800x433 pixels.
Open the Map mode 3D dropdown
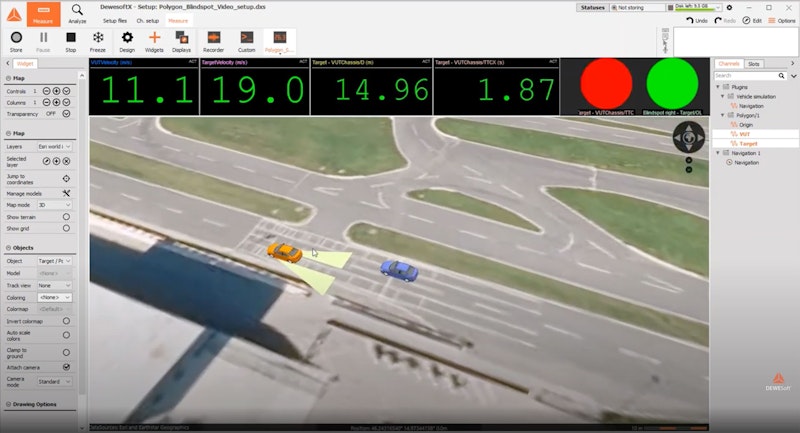(x=54, y=205)
